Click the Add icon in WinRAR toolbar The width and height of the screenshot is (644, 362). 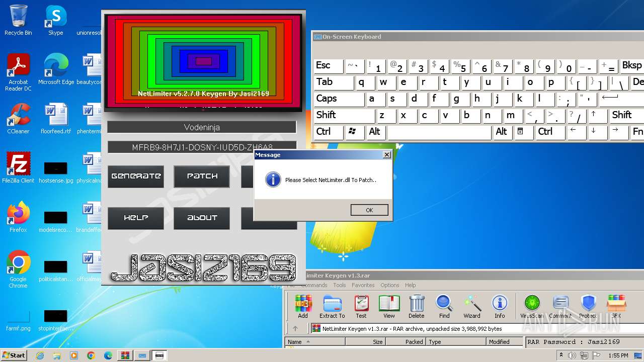click(303, 306)
